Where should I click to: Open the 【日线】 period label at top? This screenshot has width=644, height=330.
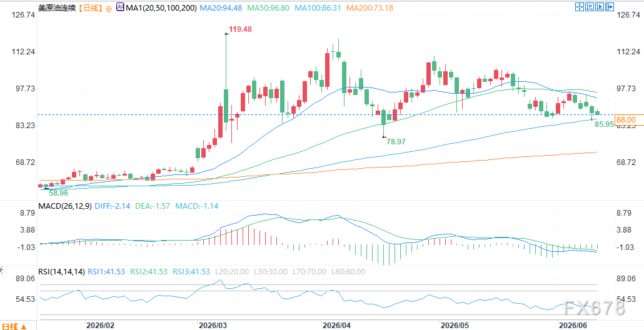point(91,7)
